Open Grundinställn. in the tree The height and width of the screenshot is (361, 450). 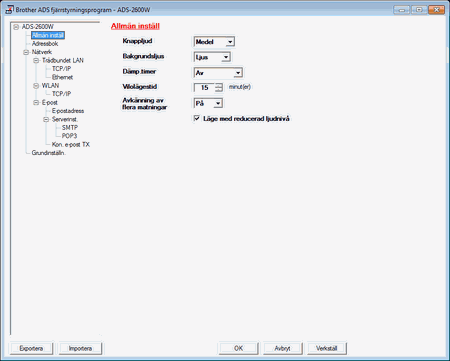point(48,153)
